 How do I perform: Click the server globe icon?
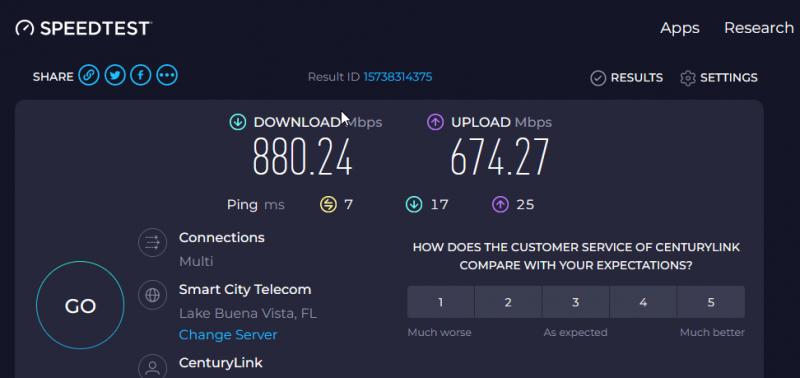tap(152, 295)
